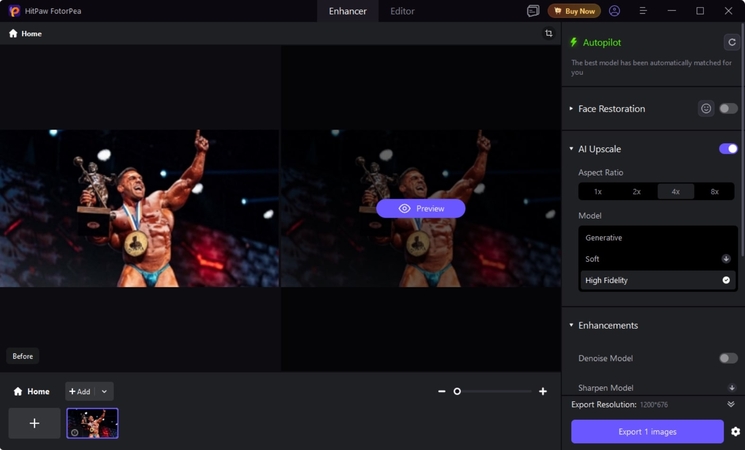Select the High Fidelity model option

658,280
